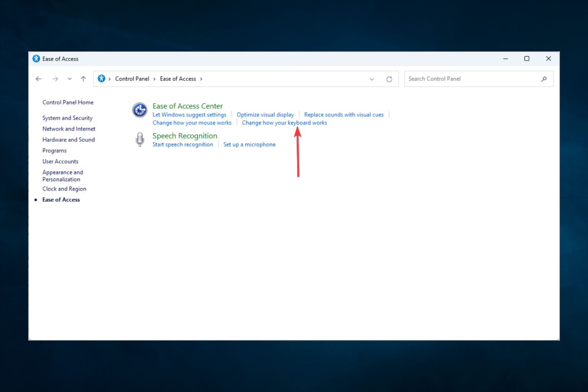Expand chevron after Control Panel breadcrumb
This screenshot has width=588, height=392.
[x=154, y=79]
